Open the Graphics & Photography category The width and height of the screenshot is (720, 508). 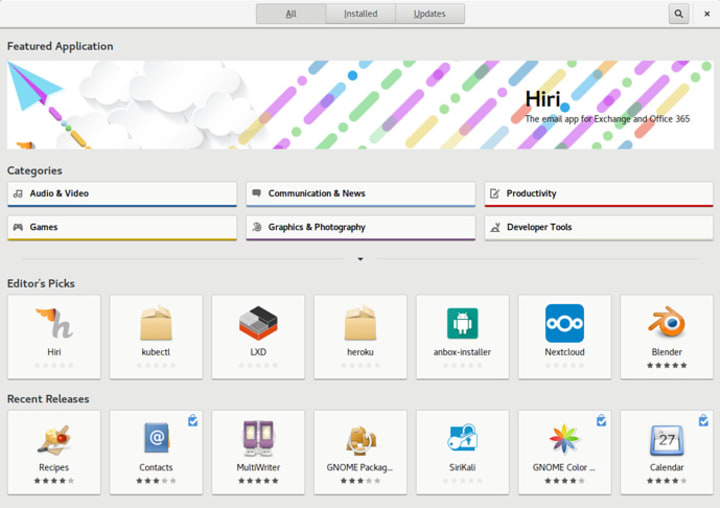coord(360,228)
